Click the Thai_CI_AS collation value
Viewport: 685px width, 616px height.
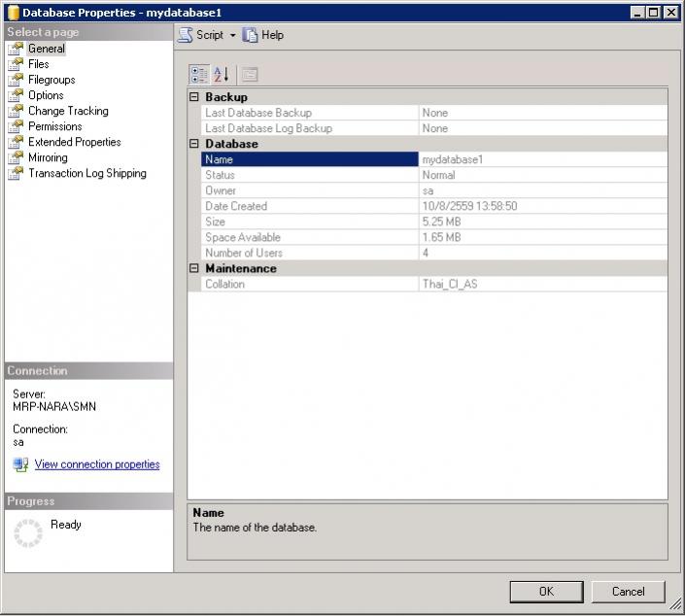coord(450,284)
